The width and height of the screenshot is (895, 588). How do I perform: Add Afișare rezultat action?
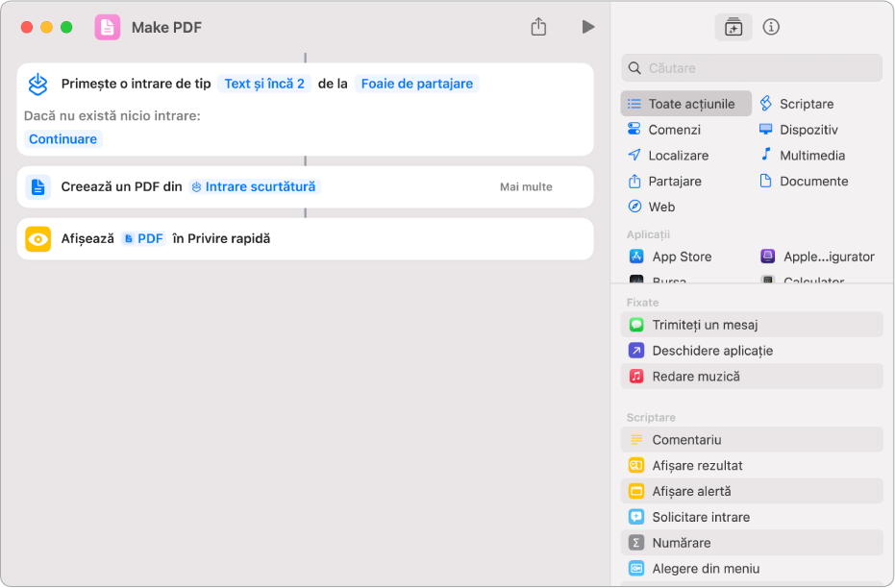tap(752, 465)
